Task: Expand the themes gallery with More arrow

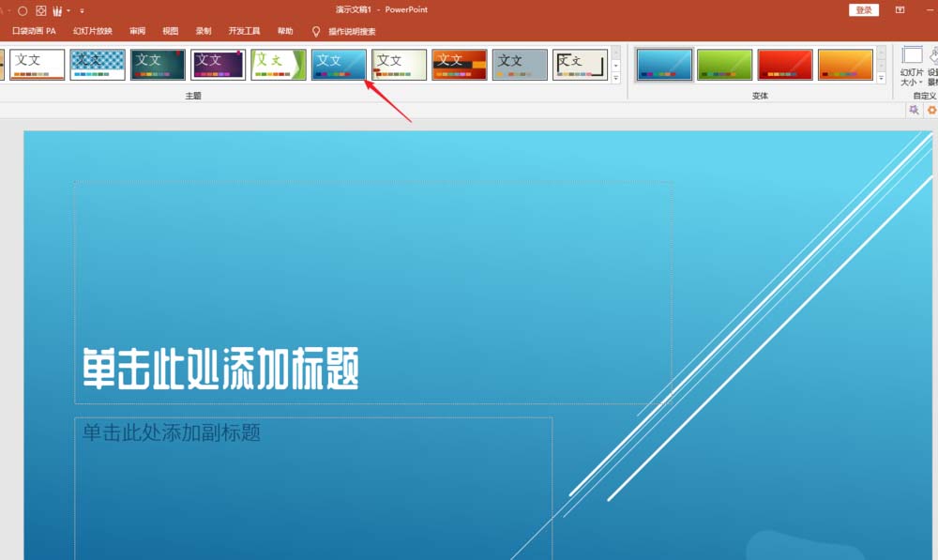Action: pyautogui.click(x=615, y=77)
